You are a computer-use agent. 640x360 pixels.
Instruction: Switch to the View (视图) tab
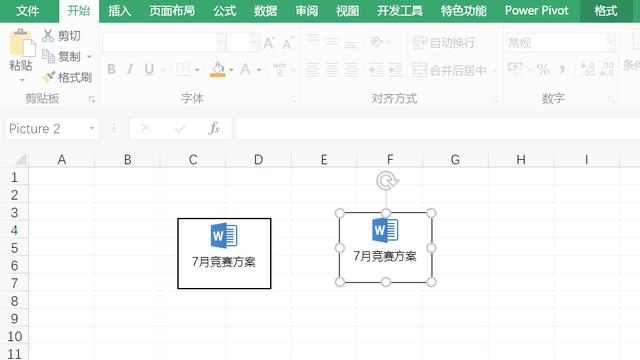click(347, 11)
